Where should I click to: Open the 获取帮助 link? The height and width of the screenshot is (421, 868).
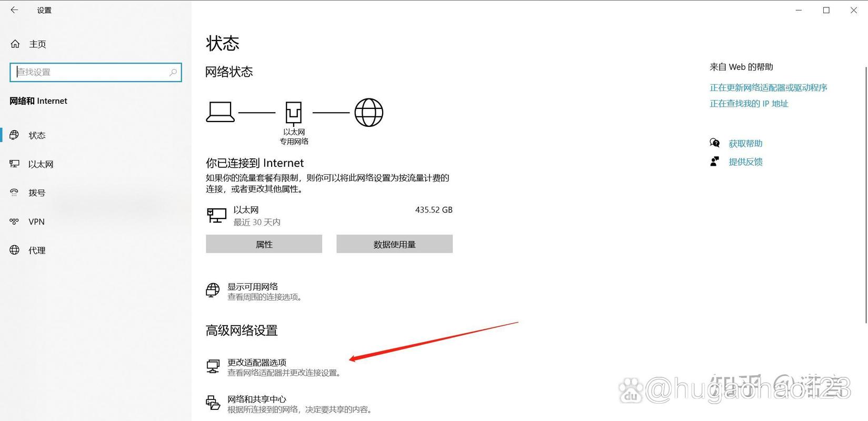(745, 143)
